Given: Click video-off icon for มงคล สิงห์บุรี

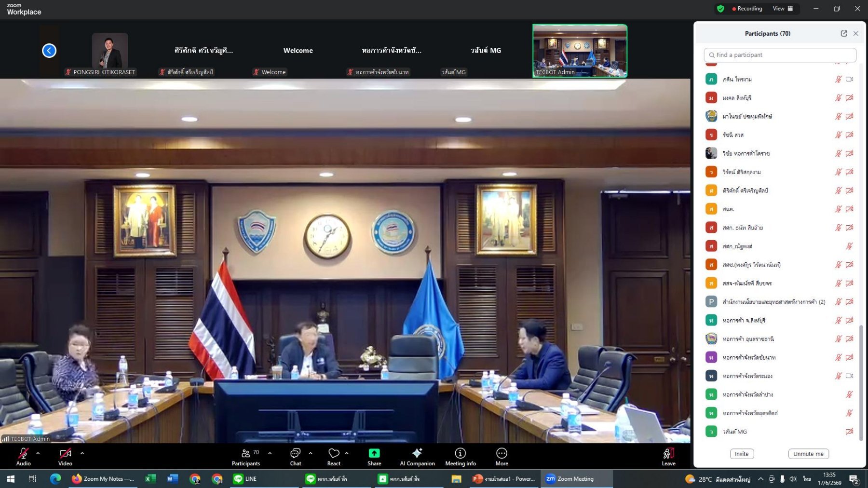Looking at the screenshot, I should click(850, 98).
